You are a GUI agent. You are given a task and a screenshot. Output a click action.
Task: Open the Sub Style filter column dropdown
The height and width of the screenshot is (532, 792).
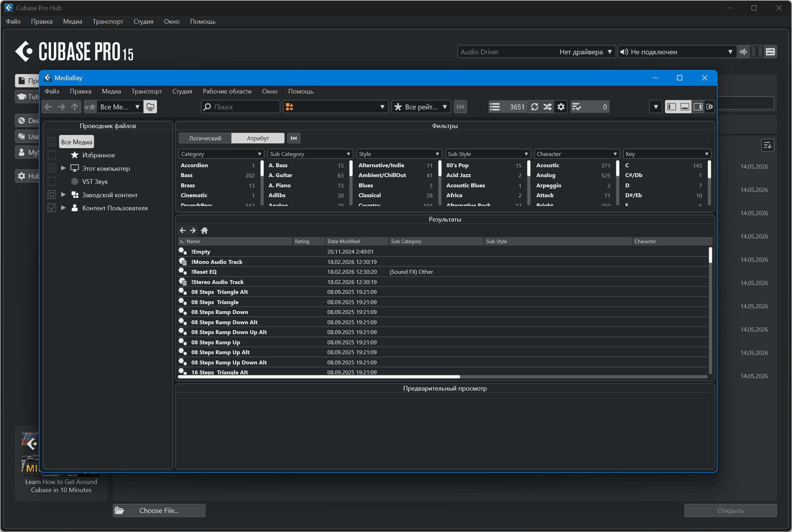(488, 154)
